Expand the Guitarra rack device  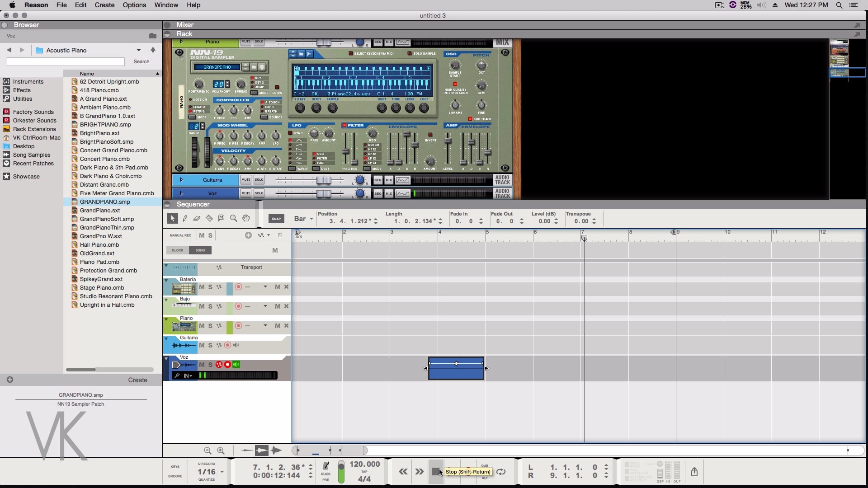(x=181, y=180)
